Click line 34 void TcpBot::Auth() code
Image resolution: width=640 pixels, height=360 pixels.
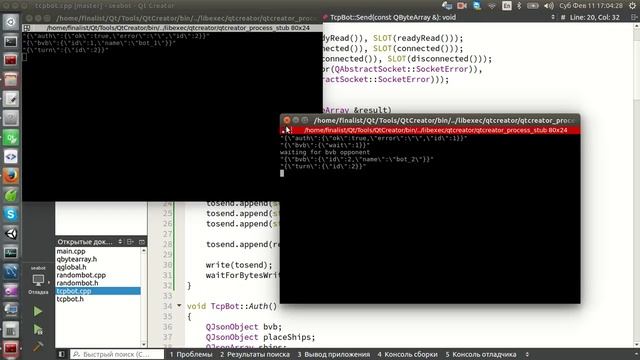232,306
